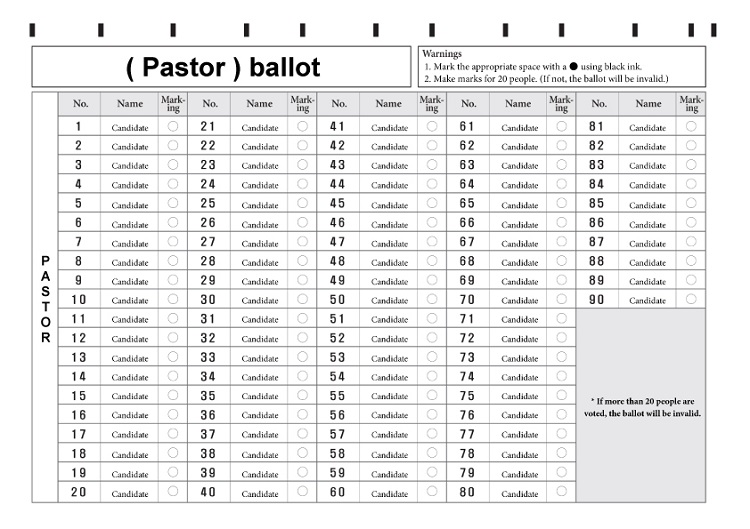This screenshot has height=529, width=750.
Task: Click the vertical PASTOR side label
Action: click(45, 297)
